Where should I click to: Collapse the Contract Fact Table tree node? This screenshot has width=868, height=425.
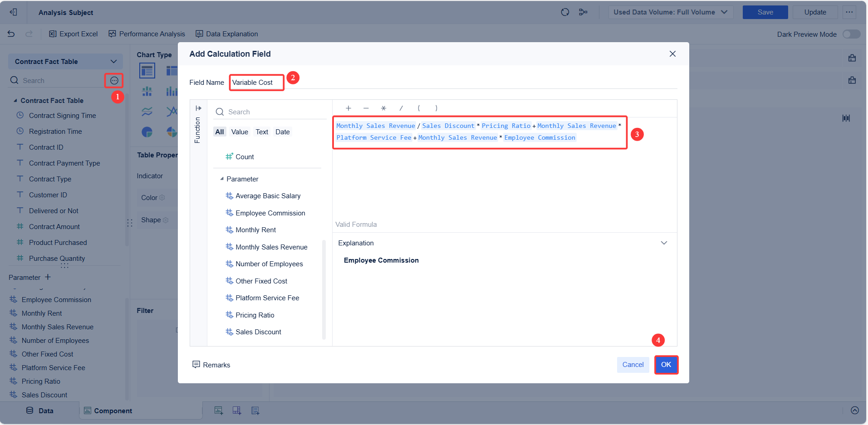pyautogui.click(x=15, y=101)
